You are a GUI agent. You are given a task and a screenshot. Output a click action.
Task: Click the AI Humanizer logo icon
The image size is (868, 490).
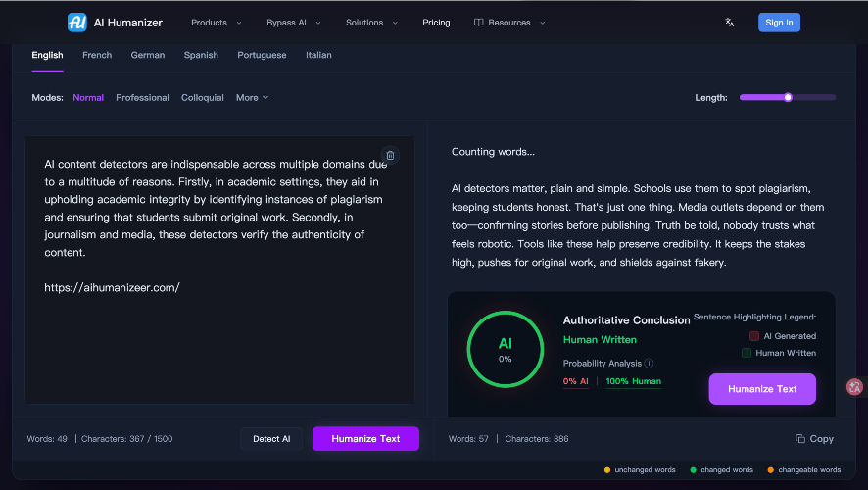(77, 23)
